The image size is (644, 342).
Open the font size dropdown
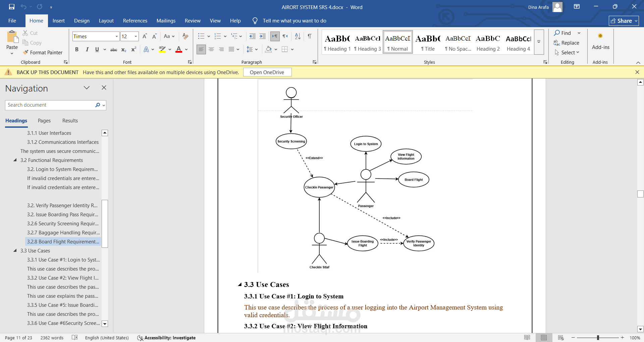(x=136, y=36)
